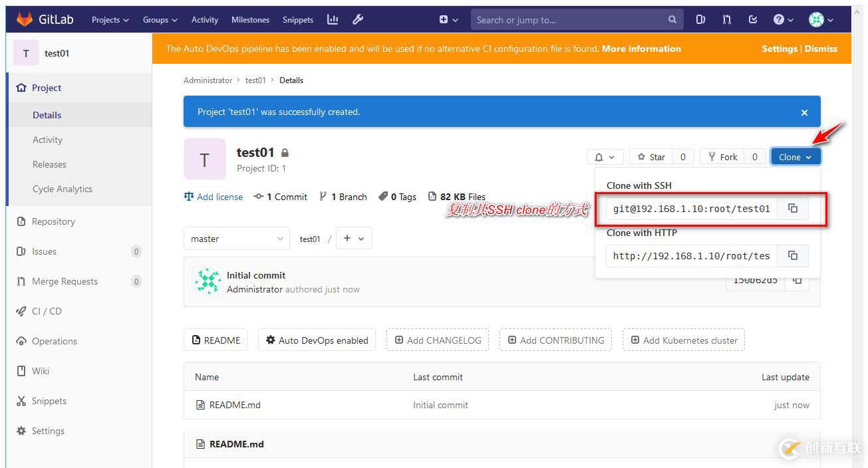Open the instance statistics chart icon
Screen dimensions: 868x468
pos(333,19)
